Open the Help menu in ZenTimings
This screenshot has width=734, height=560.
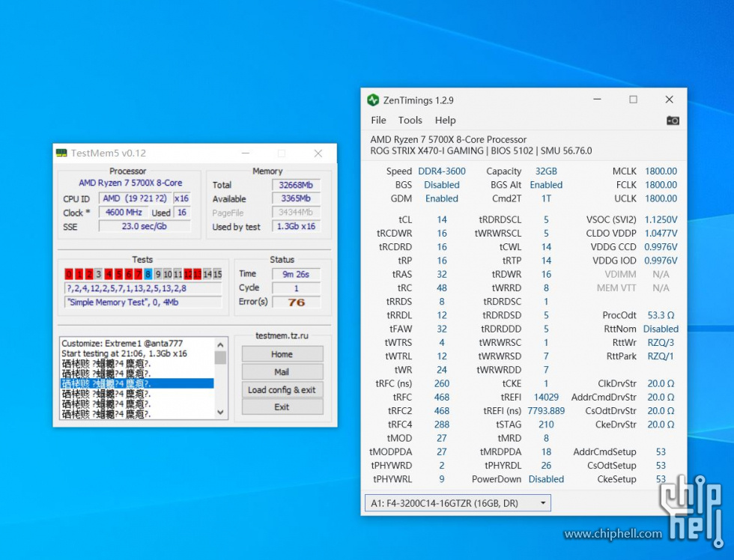pos(445,121)
